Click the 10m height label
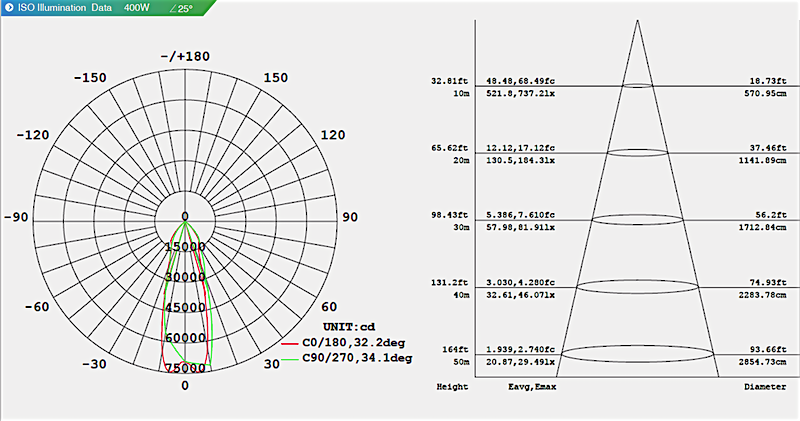The width and height of the screenshot is (800, 421). [461, 93]
